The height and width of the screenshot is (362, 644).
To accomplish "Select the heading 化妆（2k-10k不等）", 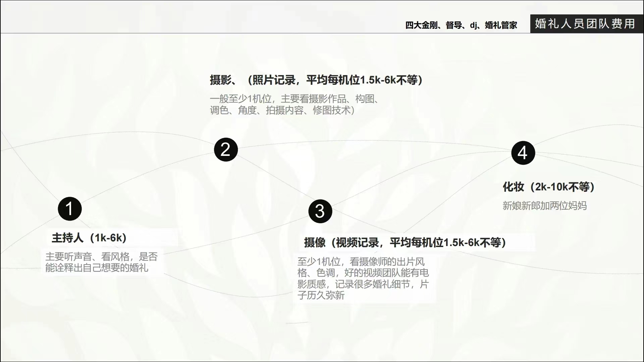I will point(549,187).
